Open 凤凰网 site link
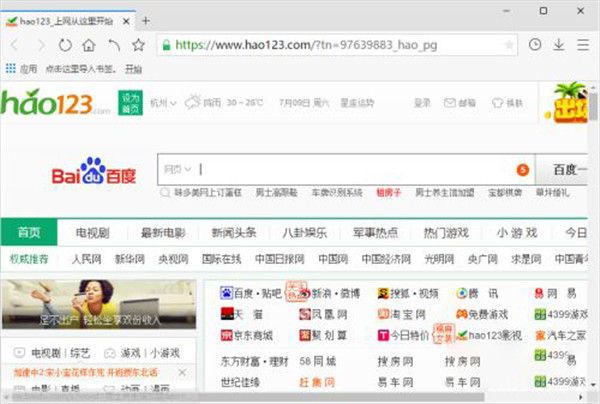 pos(323,314)
